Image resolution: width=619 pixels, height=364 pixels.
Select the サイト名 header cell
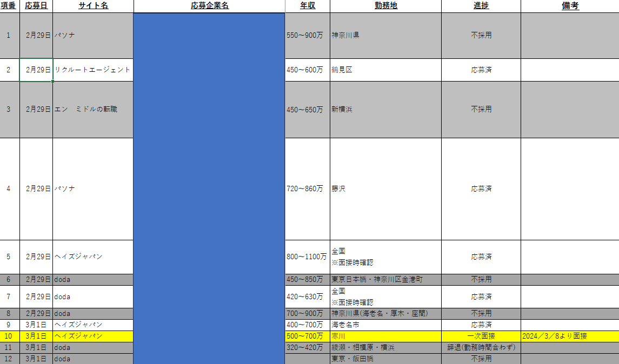(x=93, y=6)
